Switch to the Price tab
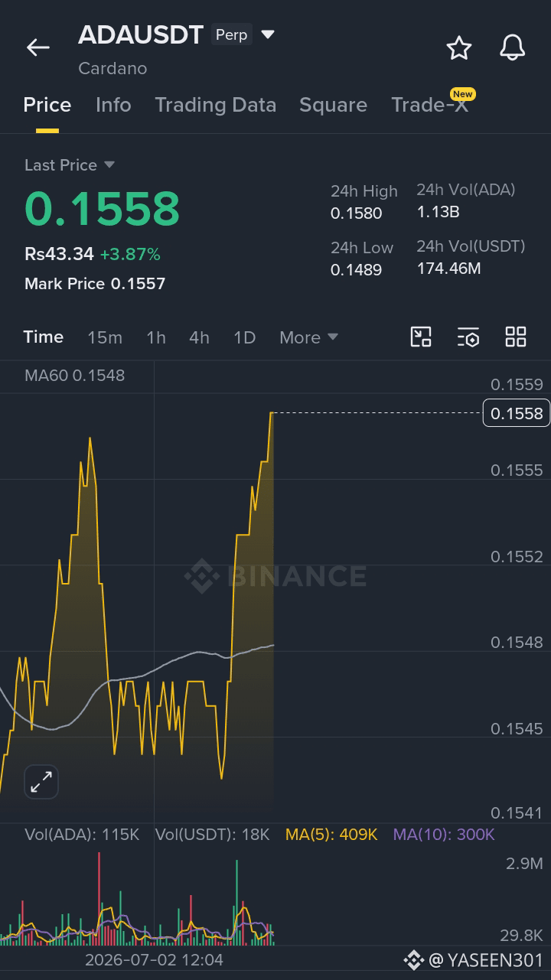The image size is (551, 980). (47, 105)
